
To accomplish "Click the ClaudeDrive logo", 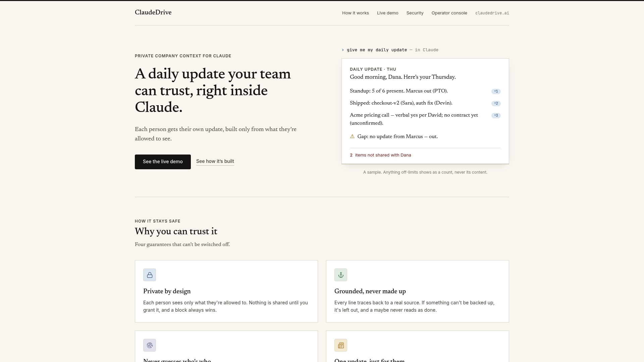I will click(x=153, y=13).
